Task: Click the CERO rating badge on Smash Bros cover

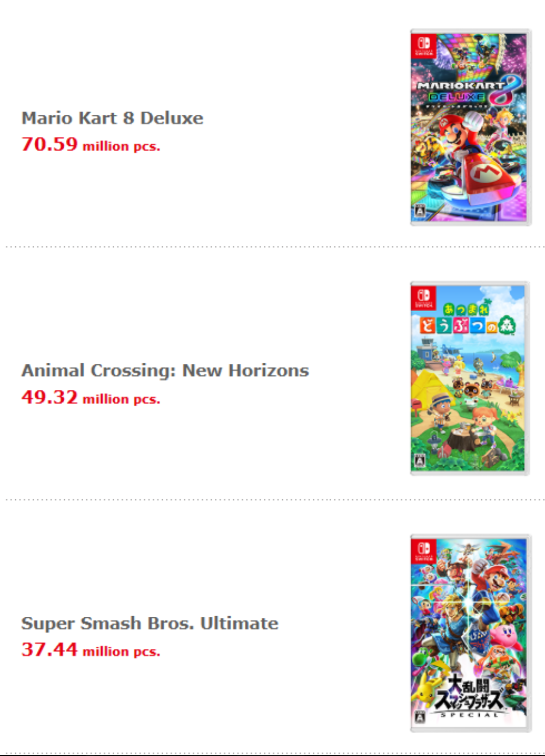Action: (x=419, y=716)
